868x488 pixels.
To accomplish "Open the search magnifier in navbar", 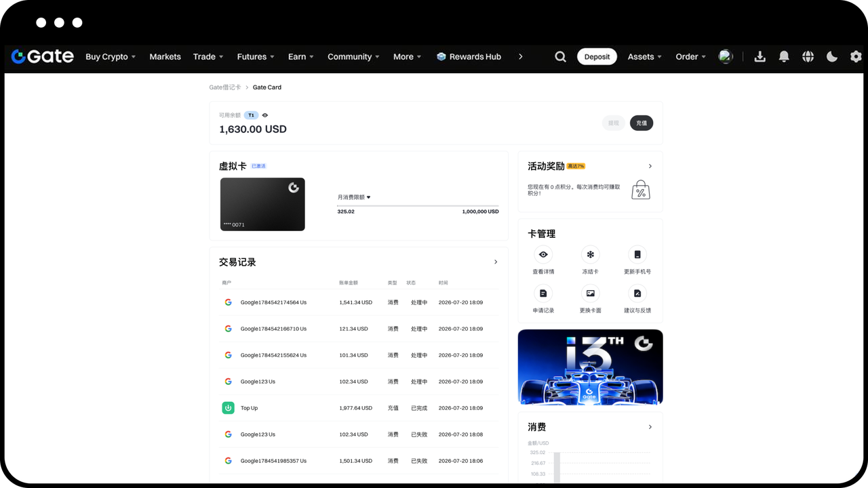I will [560, 57].
